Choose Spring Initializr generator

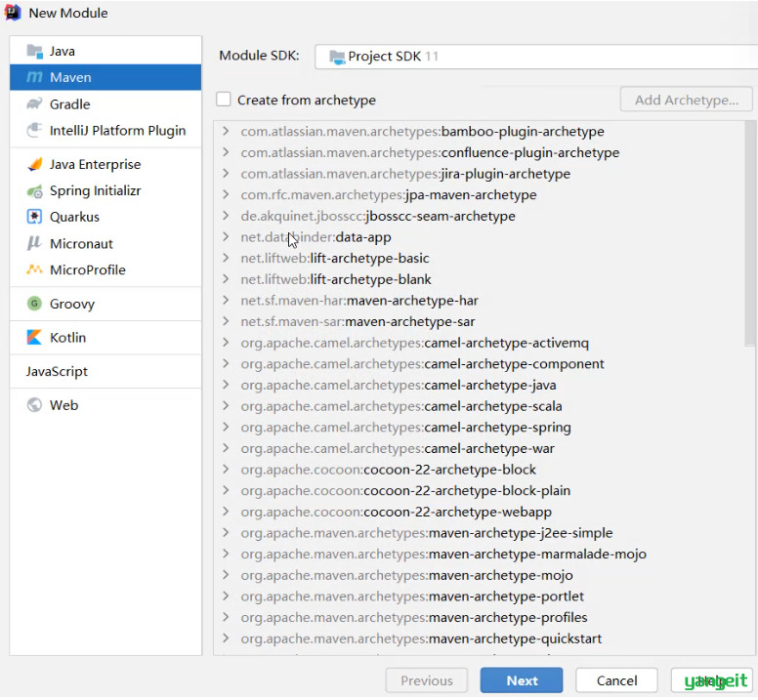point(105,190)
